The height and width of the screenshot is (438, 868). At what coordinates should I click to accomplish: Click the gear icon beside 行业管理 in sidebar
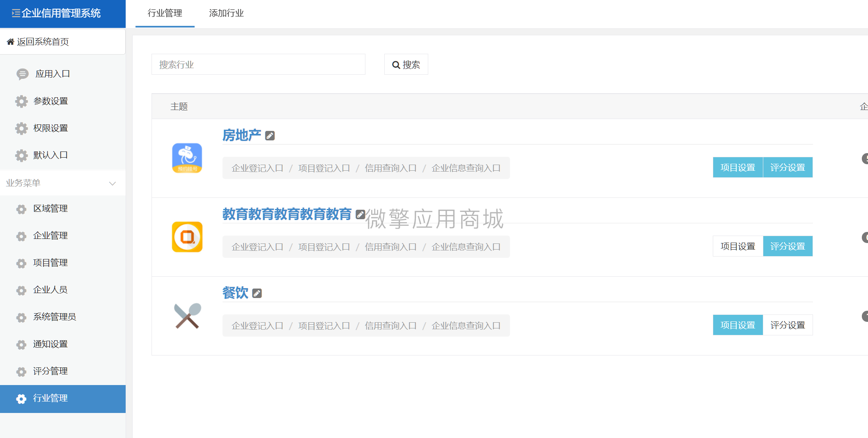point(21,399)
